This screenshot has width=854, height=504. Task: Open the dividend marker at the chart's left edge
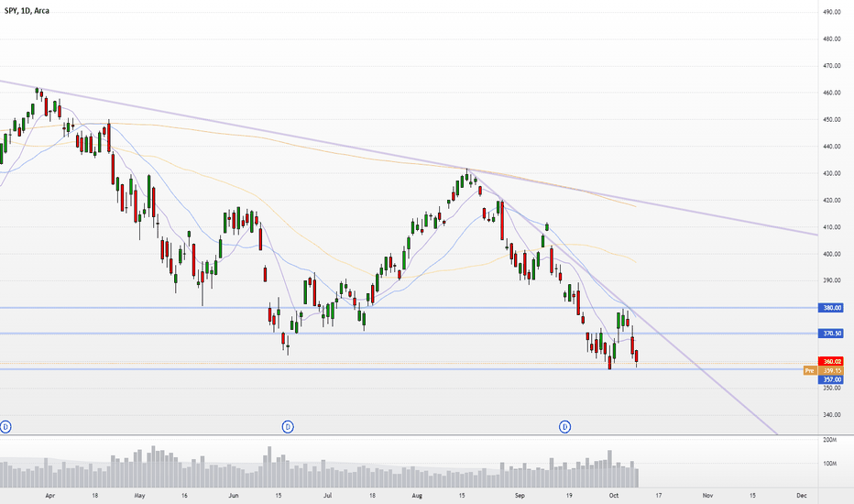(x=5, y=427)
